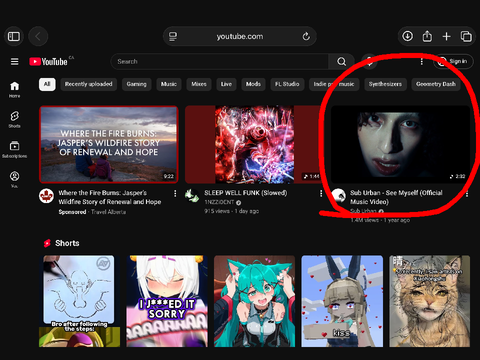Open the YouTube hamburger guide menu
The width and height of the screenshot is (480, 360).
click(14, 62)
